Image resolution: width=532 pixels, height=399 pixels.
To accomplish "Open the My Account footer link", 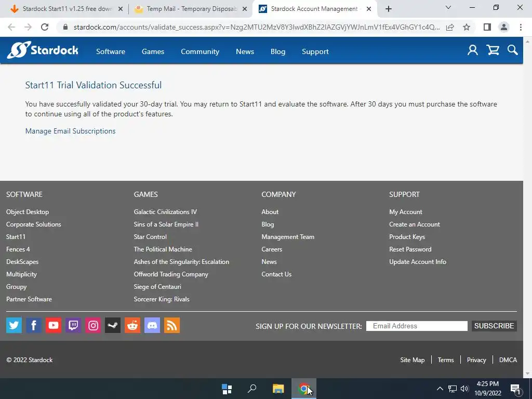I will click(x=406, y=212).
